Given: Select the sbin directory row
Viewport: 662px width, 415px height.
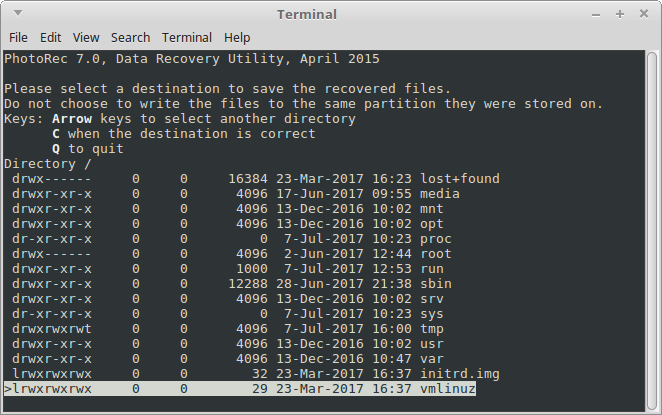Looking at the screenshot, I should tap(231, 284).
